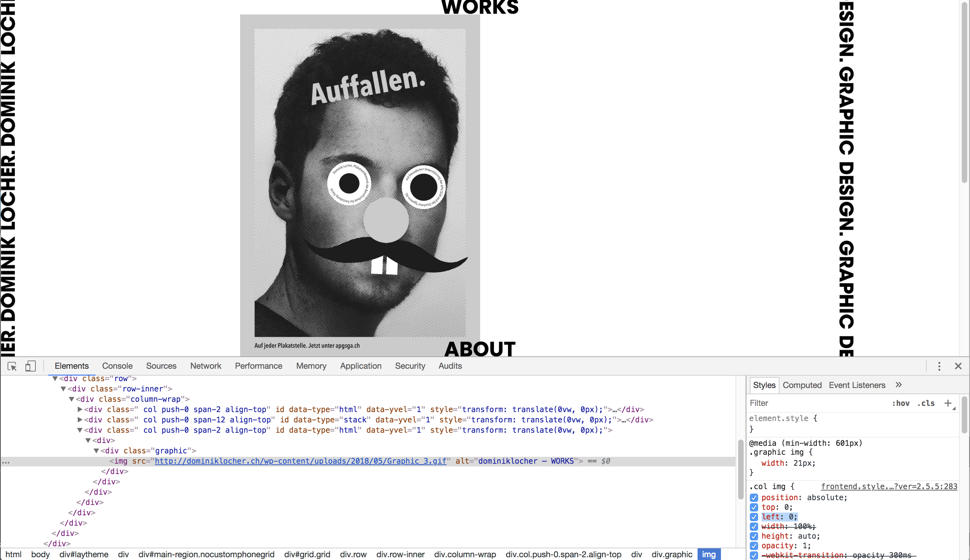
Task: Open the frontend.style stylesheet link
Action: tap(889, 486)
